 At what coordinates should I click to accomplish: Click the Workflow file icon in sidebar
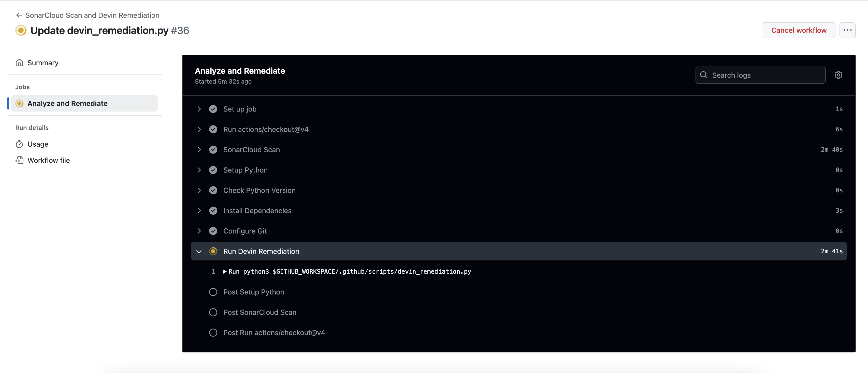20,160
